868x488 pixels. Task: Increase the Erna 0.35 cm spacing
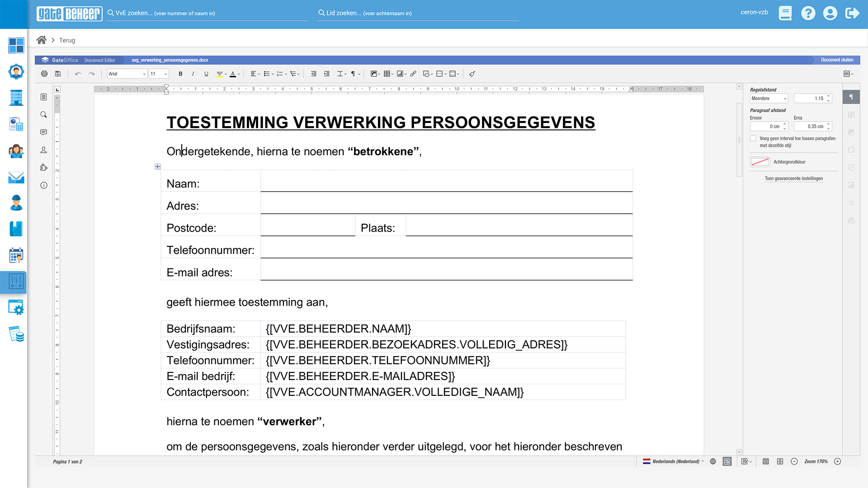[x=829, y=124]
